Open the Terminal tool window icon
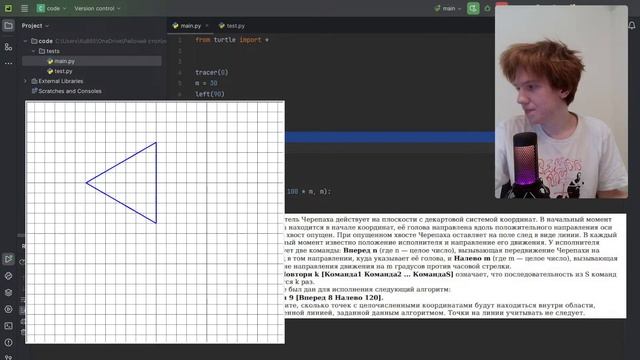640x360 pixels. 8,326
